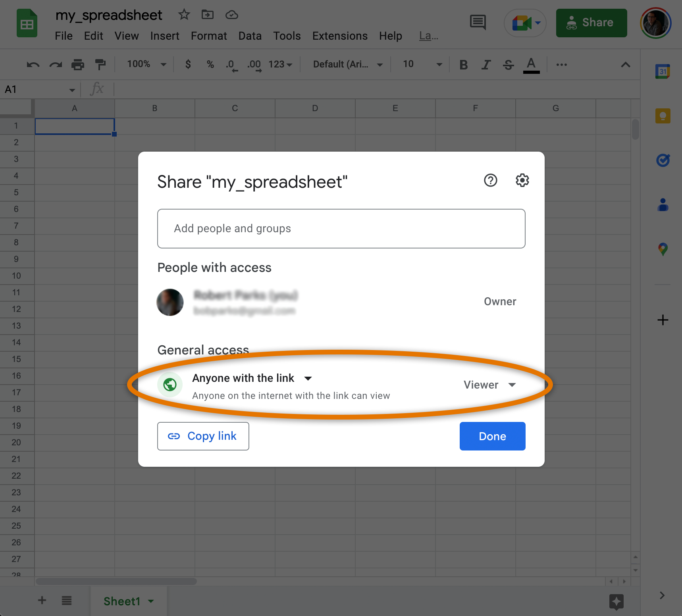682x616 pixels.
Task: Star the my_spreadsheet document
Action: (184, 15)
